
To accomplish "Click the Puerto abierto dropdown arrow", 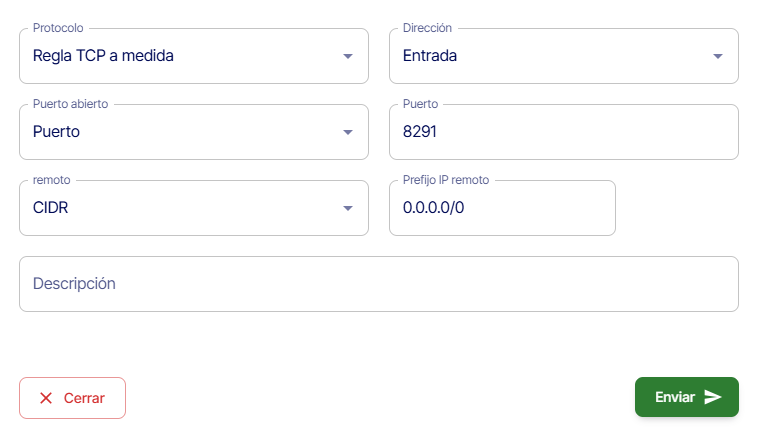I will click(348, 132).
